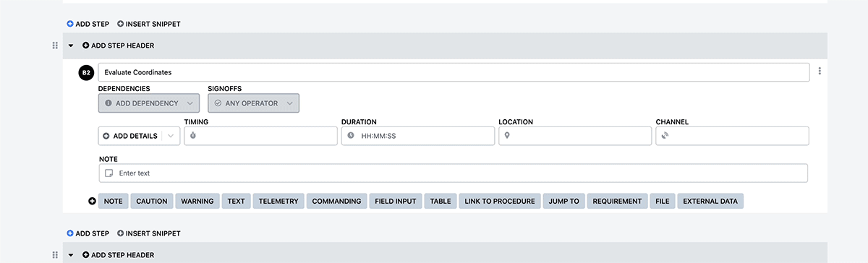Click the Note Enter text field
Screen dimensions: 868x263
pos(453,173)
